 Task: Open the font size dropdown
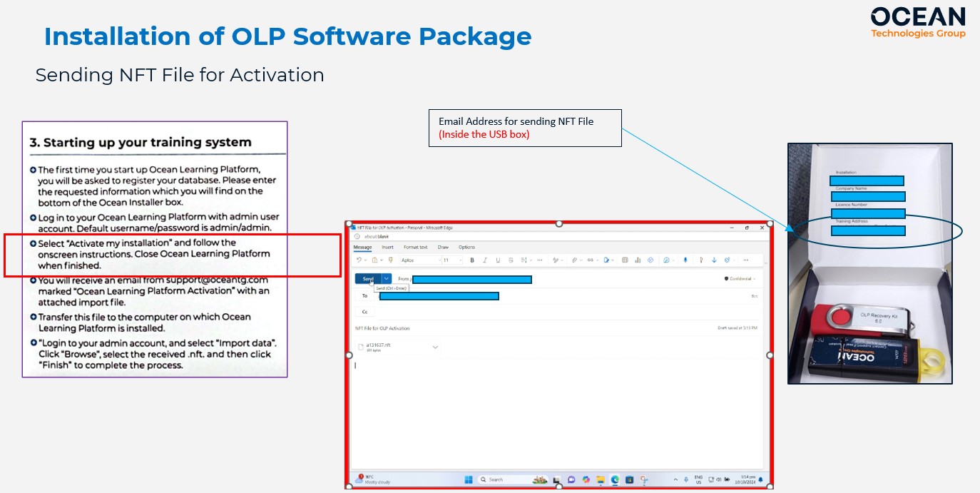451,260
